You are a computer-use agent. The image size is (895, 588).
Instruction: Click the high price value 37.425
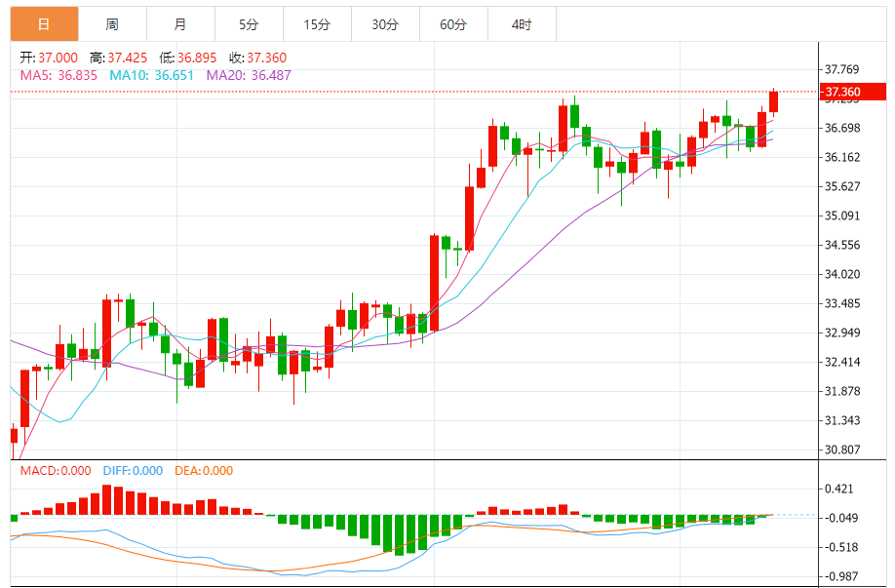coord(128,58)
